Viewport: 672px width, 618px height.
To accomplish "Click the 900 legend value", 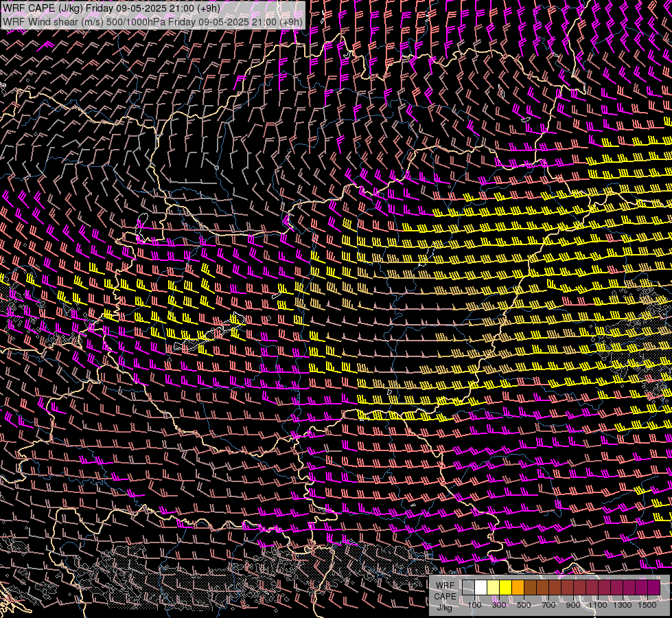I will click(573, 605).
